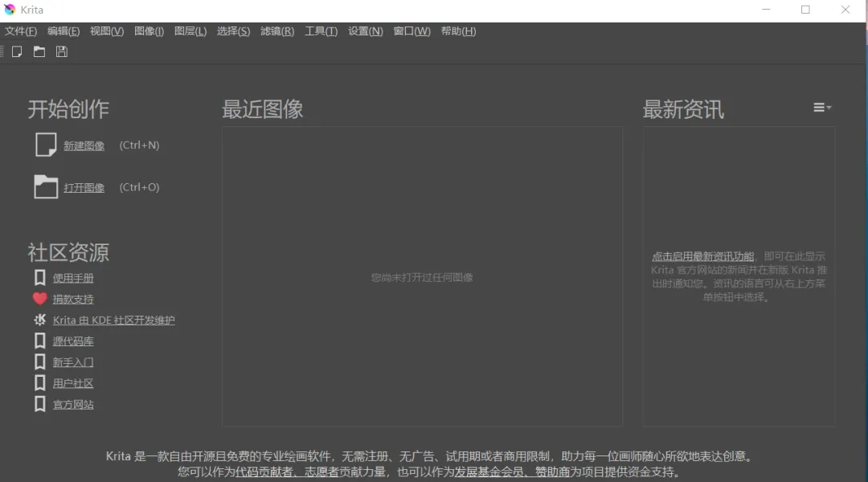Maximize the Krita window

pos(805,10)
